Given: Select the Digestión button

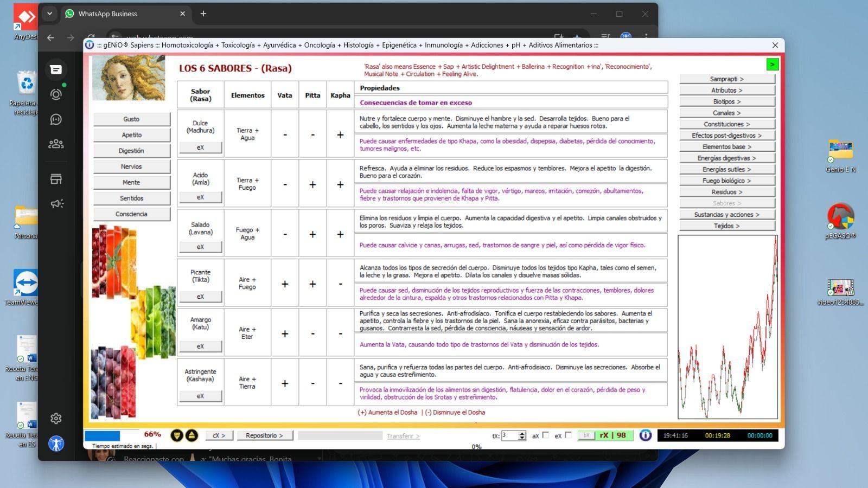Looking at the screenshot, I should tap(131, 150).
